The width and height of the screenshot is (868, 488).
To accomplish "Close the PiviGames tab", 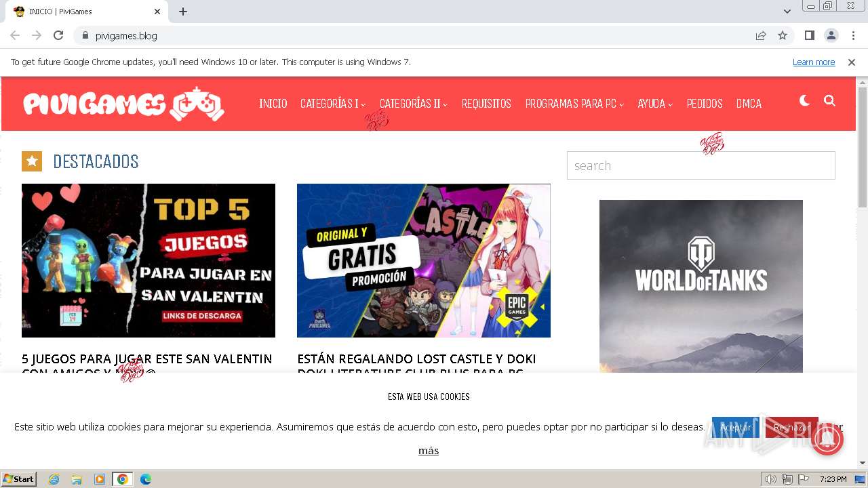I will (x=157, y=12).
